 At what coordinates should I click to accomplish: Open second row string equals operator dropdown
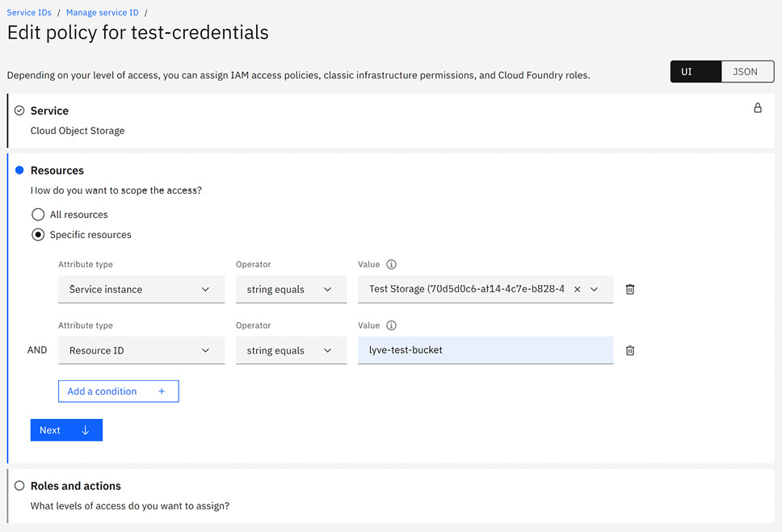coord(291,350)
